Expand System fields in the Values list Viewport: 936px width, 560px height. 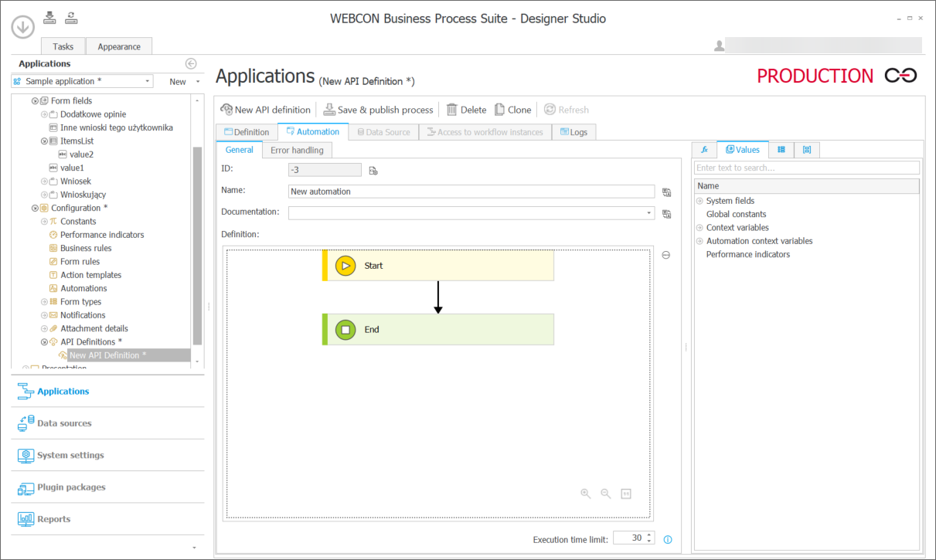[x=699, y=201]
